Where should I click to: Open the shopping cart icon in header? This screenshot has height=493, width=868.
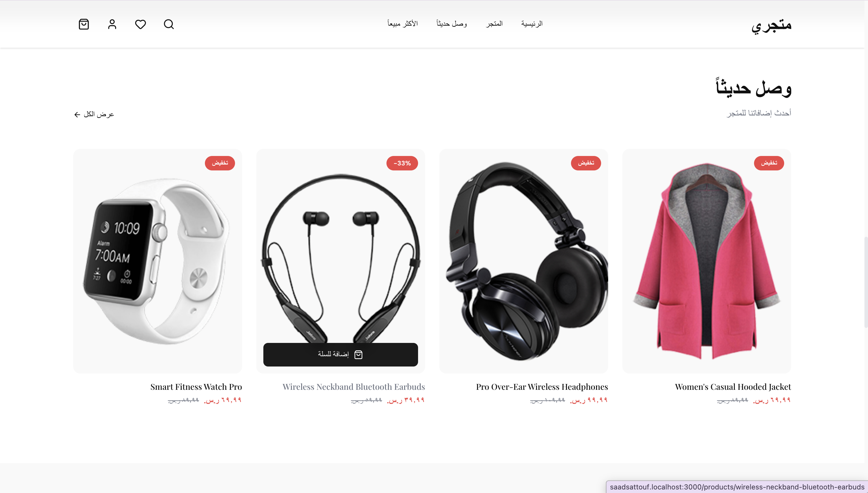click(84, 24)
